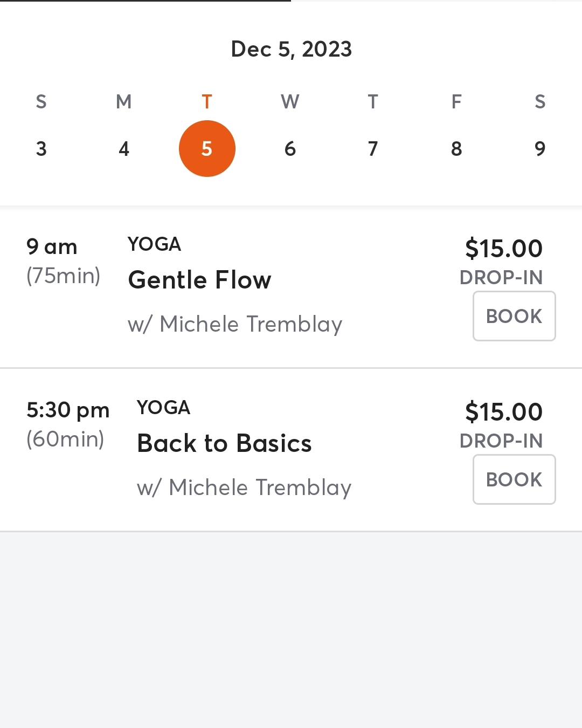
Task: Tap the $15.00 price for Back to Basics
Action: (503, 412)
